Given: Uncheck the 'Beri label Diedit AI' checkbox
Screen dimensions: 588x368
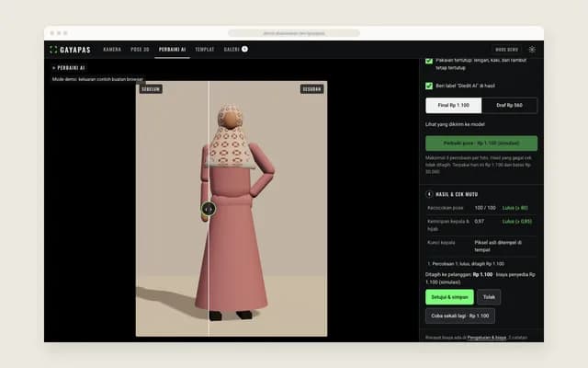Looking at the screenshot, I should click(429, 86).
